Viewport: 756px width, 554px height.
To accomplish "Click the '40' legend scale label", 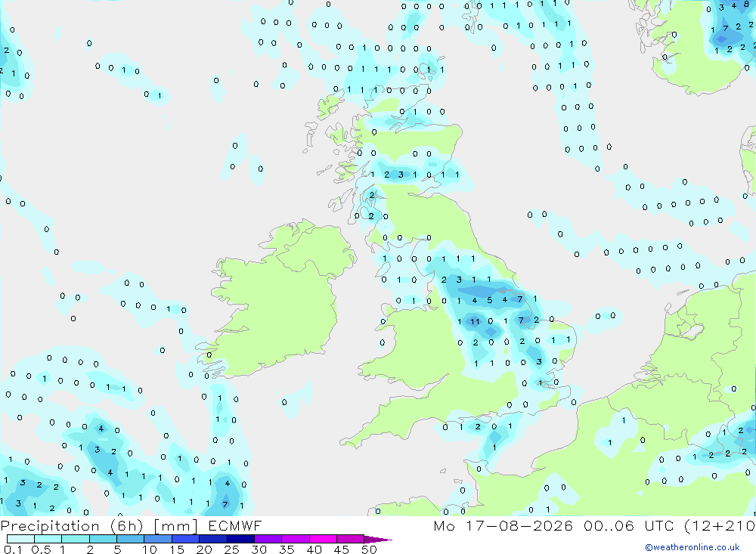I will click(x=314, y=549).
